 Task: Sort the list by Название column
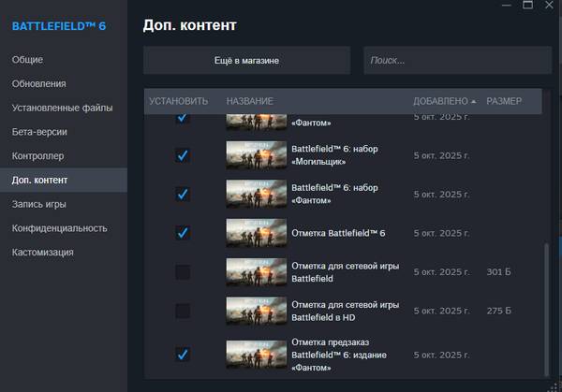pyautogui.click(x=249, y=101)
